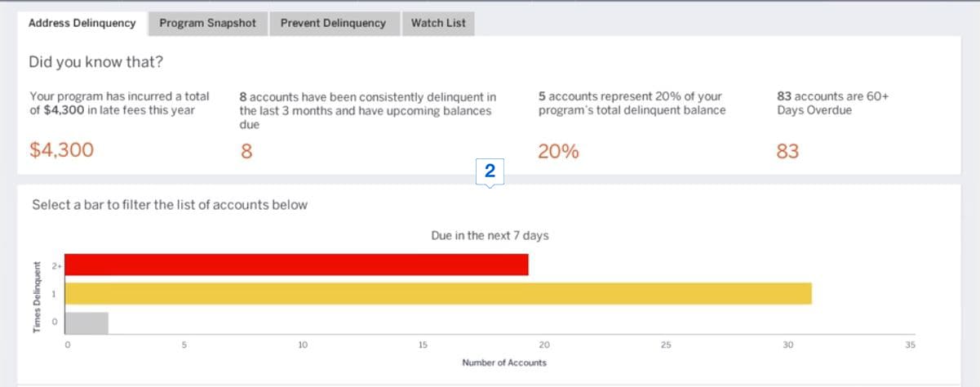Go to the Prevent Delinquency tab
This screenshot has width=980, height=387.
click(333, 23)
